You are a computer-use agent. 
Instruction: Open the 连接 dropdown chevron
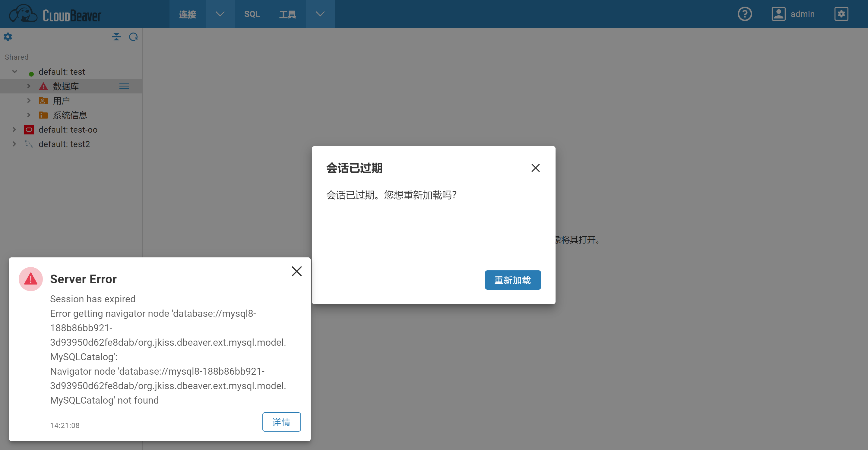(220, 14)
